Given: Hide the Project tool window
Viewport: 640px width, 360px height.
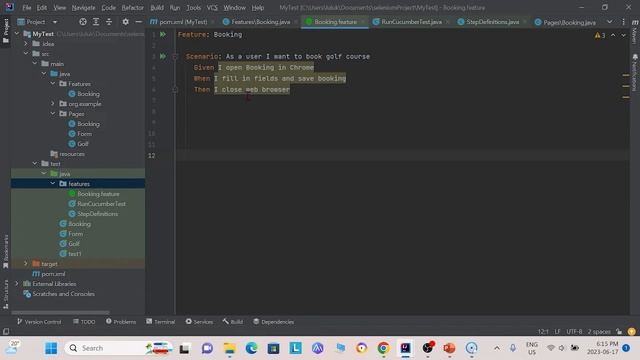Looking at the screenshot, I should 139,22.
